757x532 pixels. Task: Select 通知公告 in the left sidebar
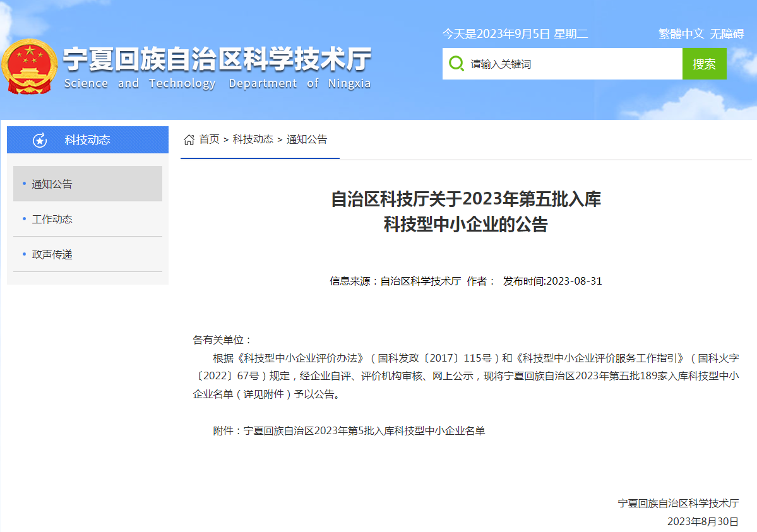coord(52,184)
